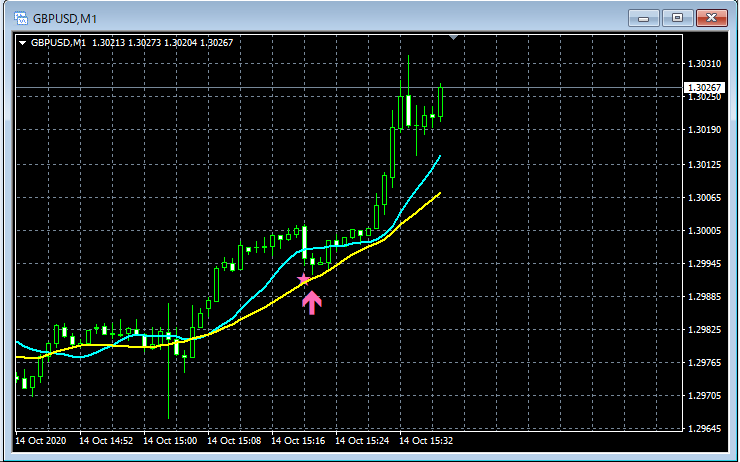Click the latest candlestick on the chart

point(441,102)
